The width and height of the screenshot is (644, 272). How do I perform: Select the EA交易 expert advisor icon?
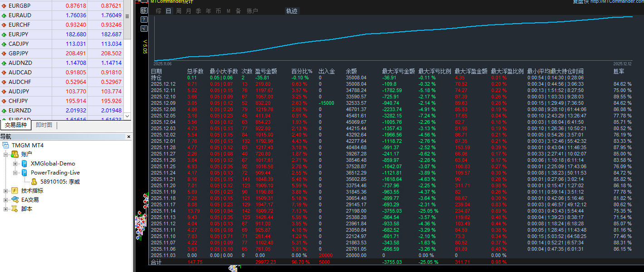(15, 200)
